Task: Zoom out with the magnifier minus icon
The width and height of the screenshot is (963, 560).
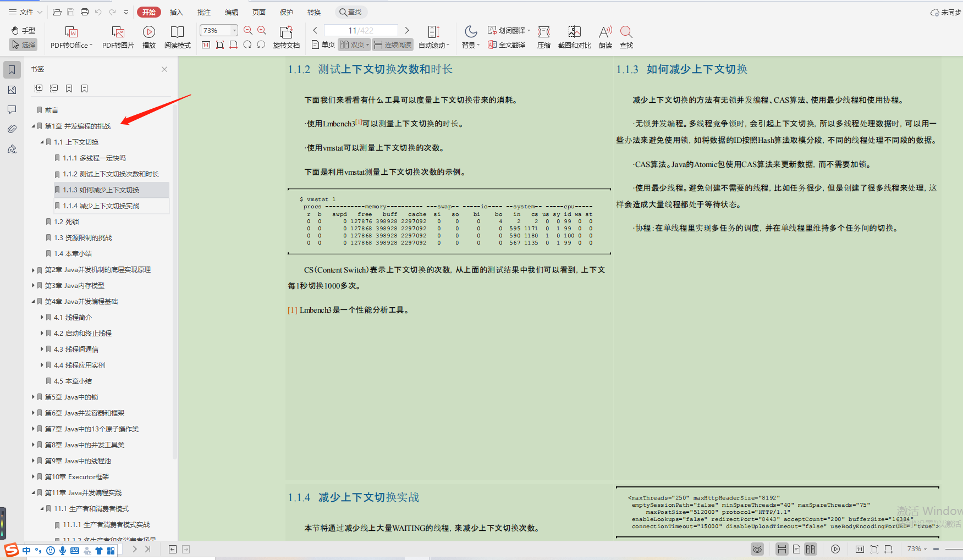Action: (248, 30)
